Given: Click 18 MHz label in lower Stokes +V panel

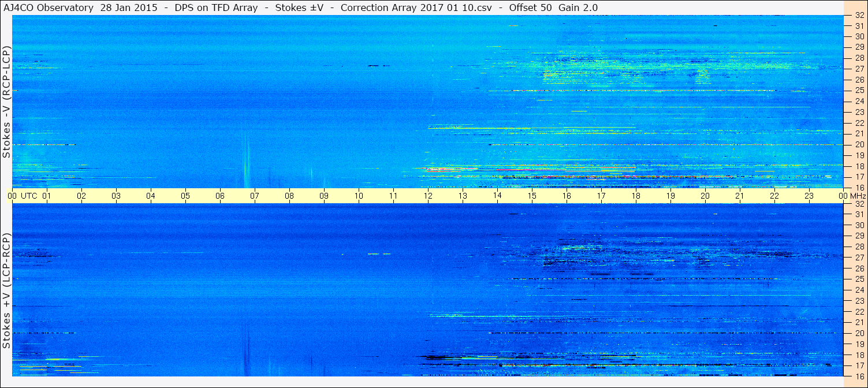Looking at the screenshot, I should (x=859, y=355).
